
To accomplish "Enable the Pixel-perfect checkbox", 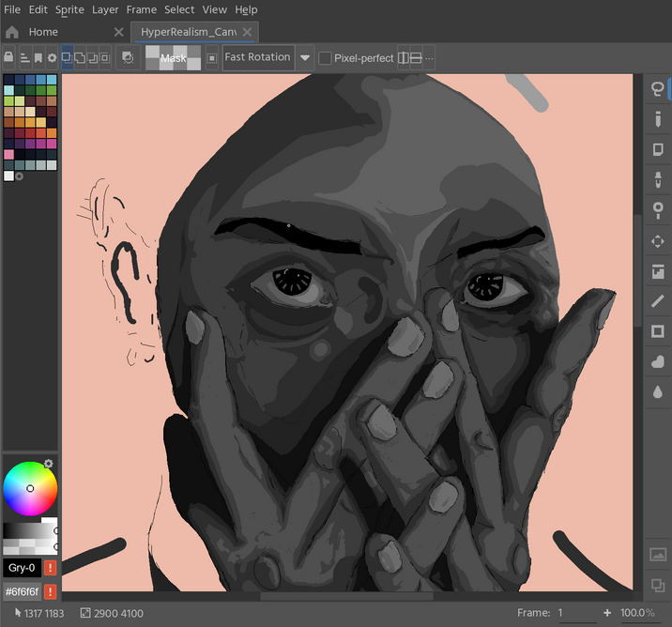I will (325, 58).
